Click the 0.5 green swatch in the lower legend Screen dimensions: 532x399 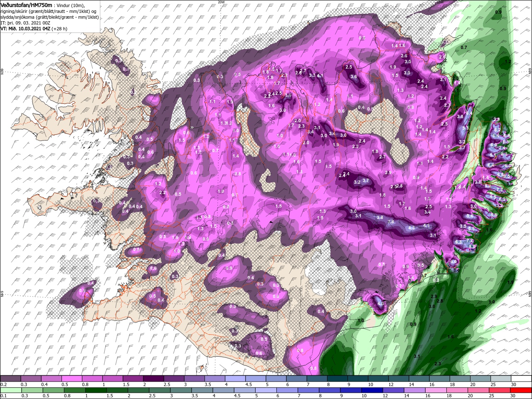click(x=53, y=390)
